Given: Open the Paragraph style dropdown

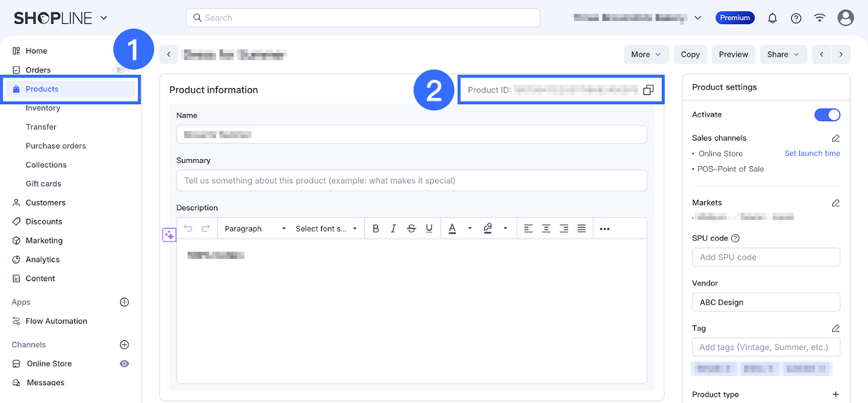Looking at the screenshot, I should (254, 229).
